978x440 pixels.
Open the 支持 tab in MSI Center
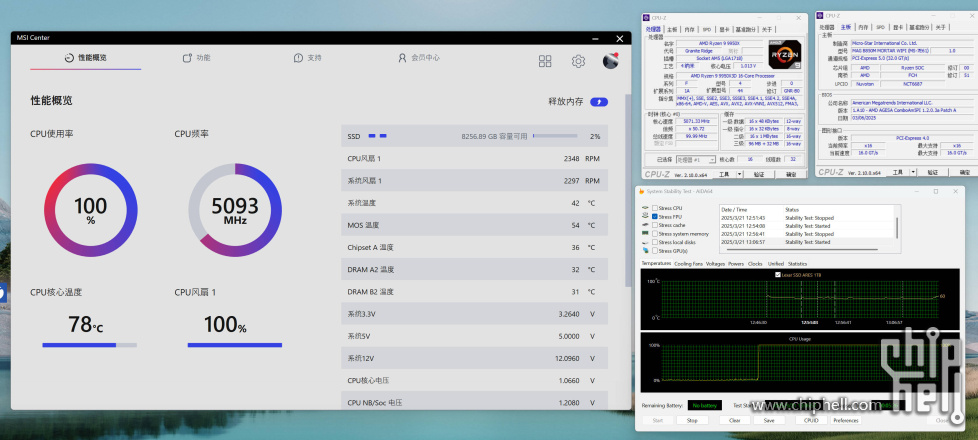(307, 57)
